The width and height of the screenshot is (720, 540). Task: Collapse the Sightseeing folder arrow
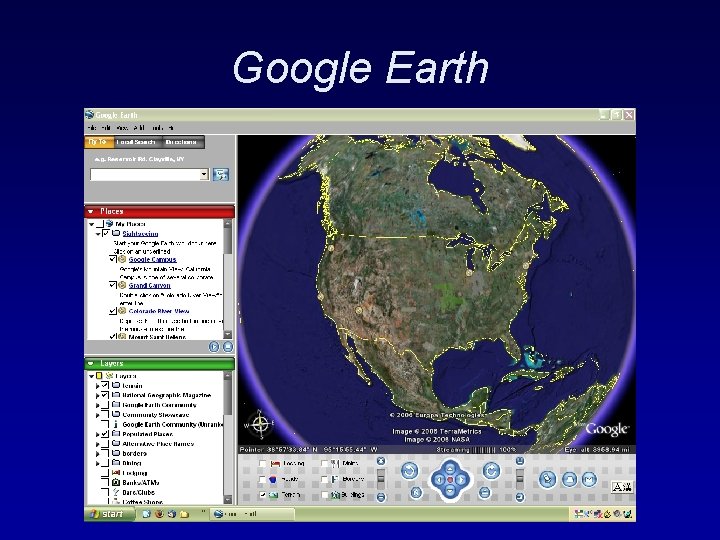(x=98, y=234)
